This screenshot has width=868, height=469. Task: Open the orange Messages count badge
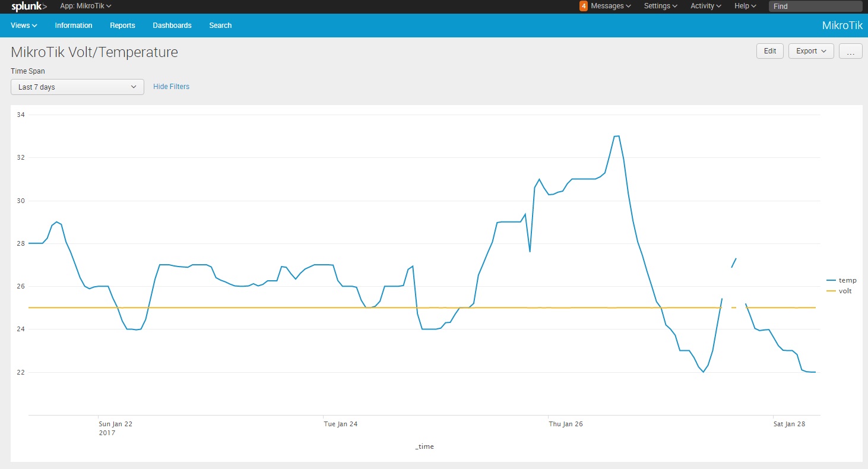(x=584, y=6)
